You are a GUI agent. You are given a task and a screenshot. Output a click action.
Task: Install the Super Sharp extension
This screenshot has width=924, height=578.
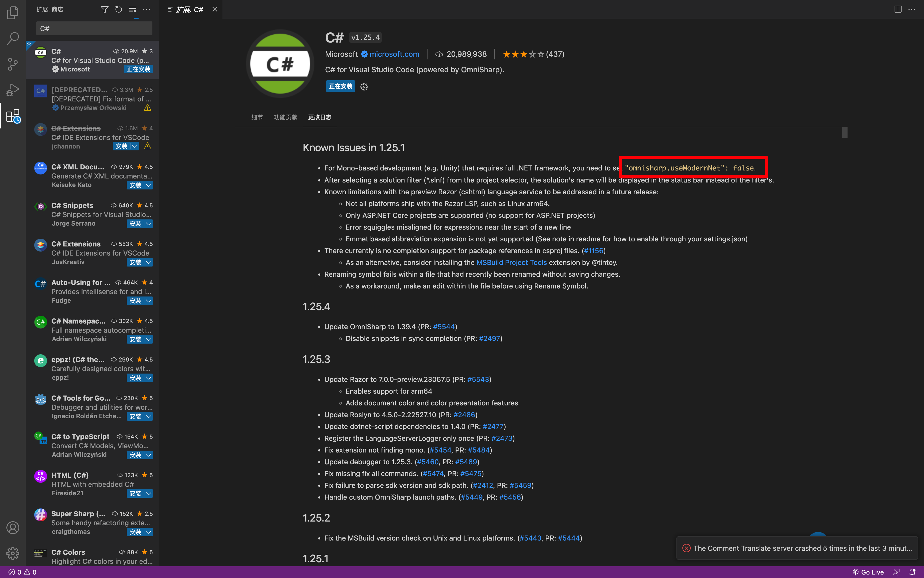pos(135,532)
